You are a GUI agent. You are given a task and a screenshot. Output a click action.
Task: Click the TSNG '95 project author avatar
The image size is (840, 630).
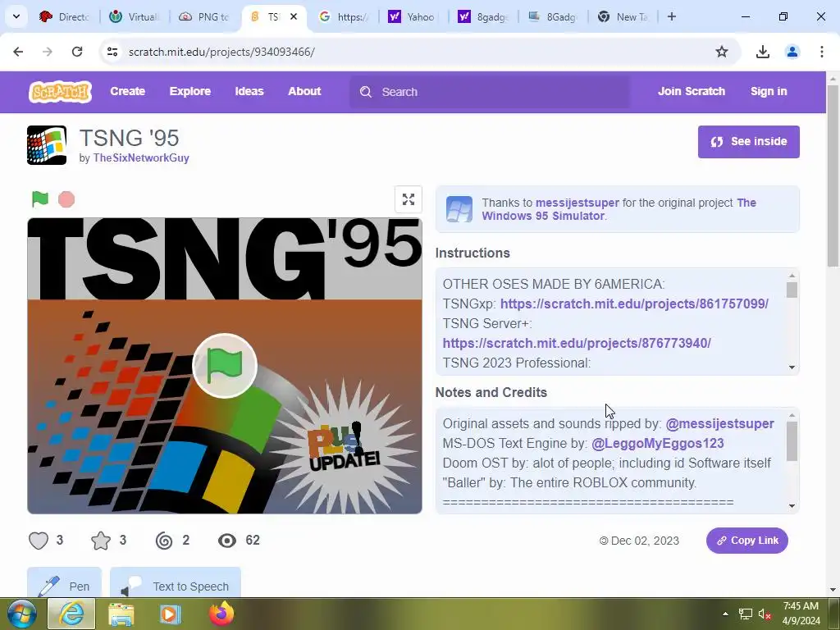coord(47,145)
